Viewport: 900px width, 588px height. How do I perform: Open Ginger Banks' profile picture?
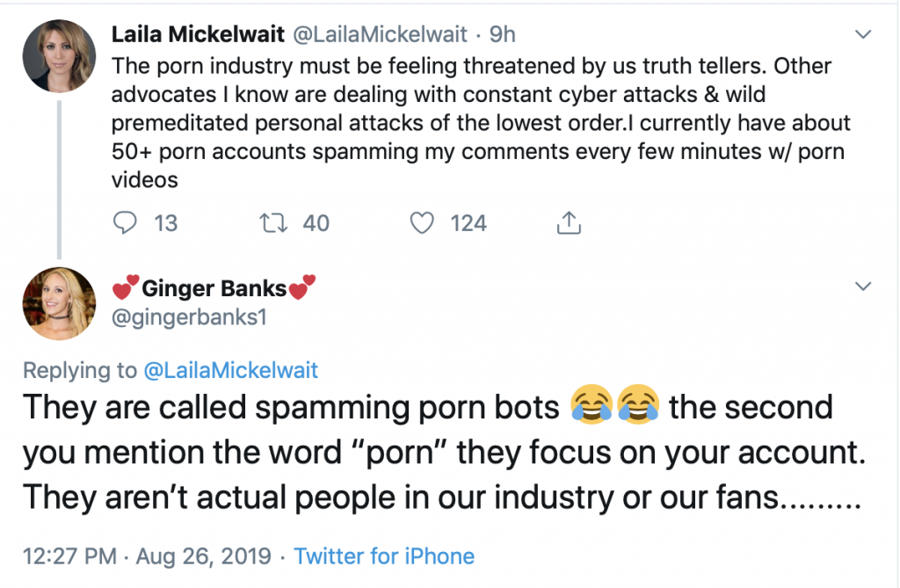point(59,302)
